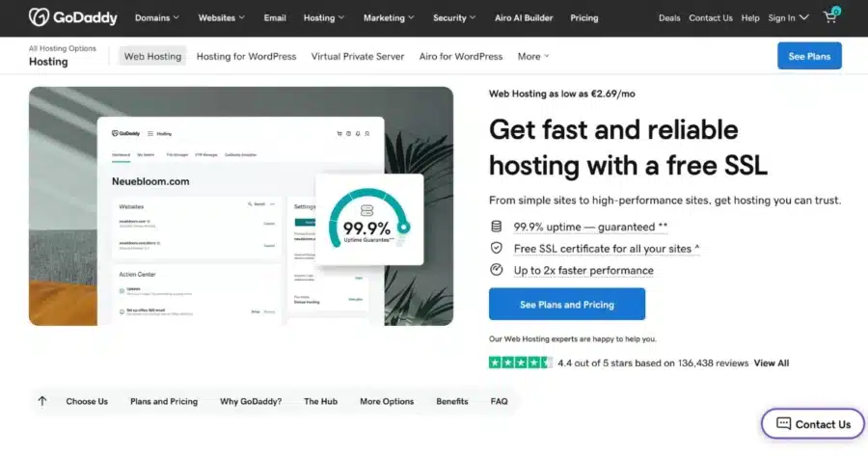This screenshot has width=868, height=456.
Task: Jump to Plans and Pricing section
Action: coord(164,401)
